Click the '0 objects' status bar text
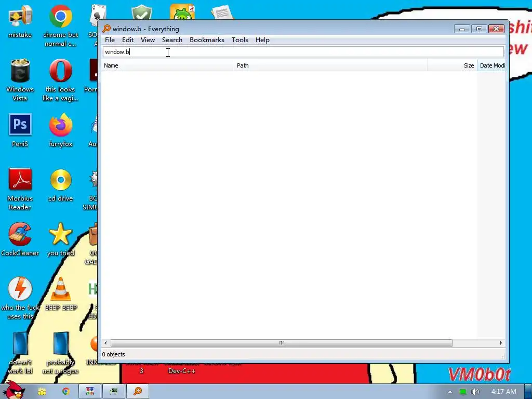 coord(114,354)
